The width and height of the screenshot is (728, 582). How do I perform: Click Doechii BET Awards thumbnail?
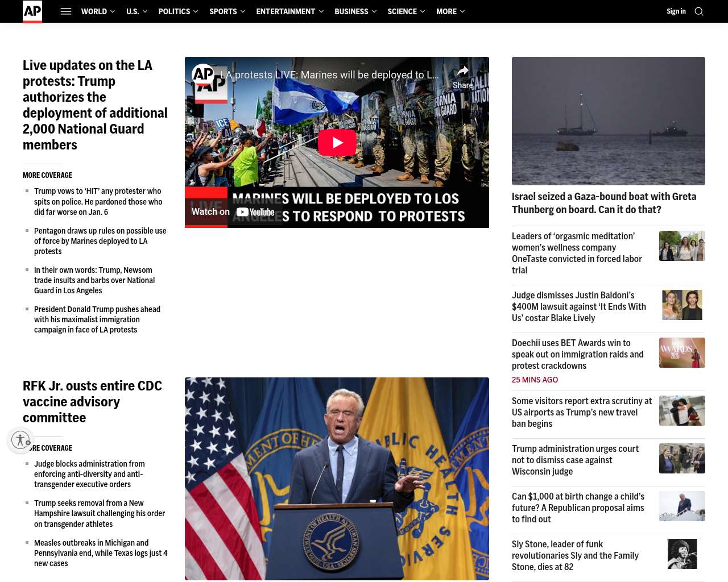tap(682, 352)
